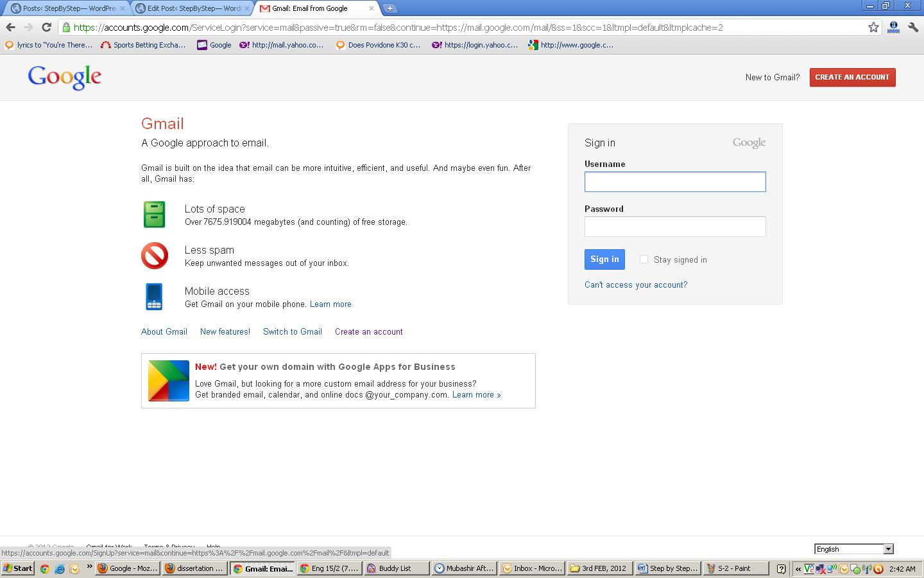Bookmark this page with the star icon

pyautogui.click(x=873, y=27)
